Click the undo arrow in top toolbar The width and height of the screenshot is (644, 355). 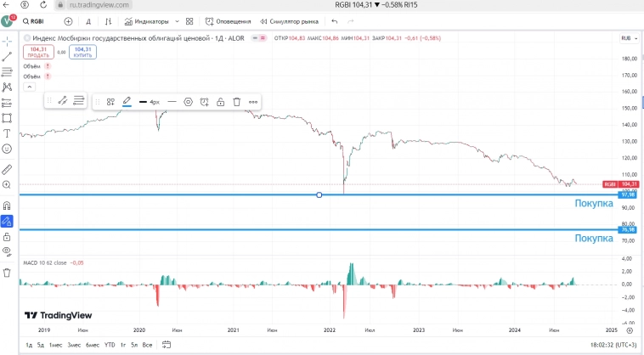click(x=335, y=21)
